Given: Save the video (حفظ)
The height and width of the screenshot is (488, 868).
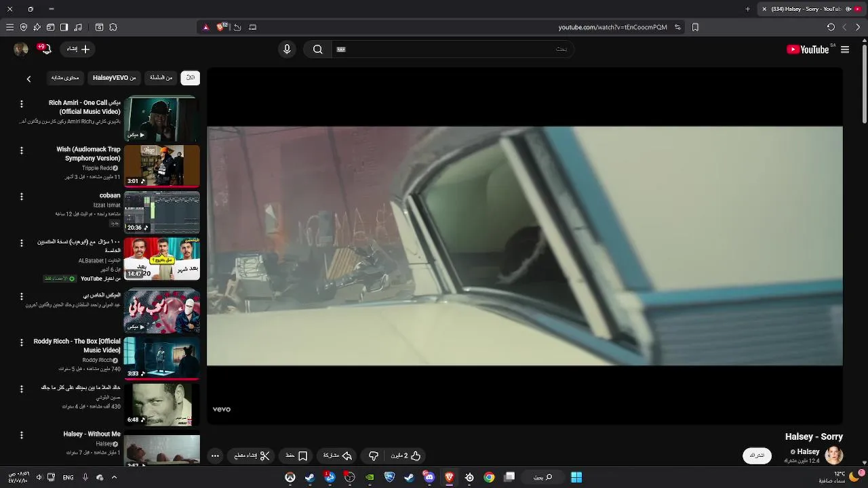Looking at the screenshot, I should pos(296,455).
